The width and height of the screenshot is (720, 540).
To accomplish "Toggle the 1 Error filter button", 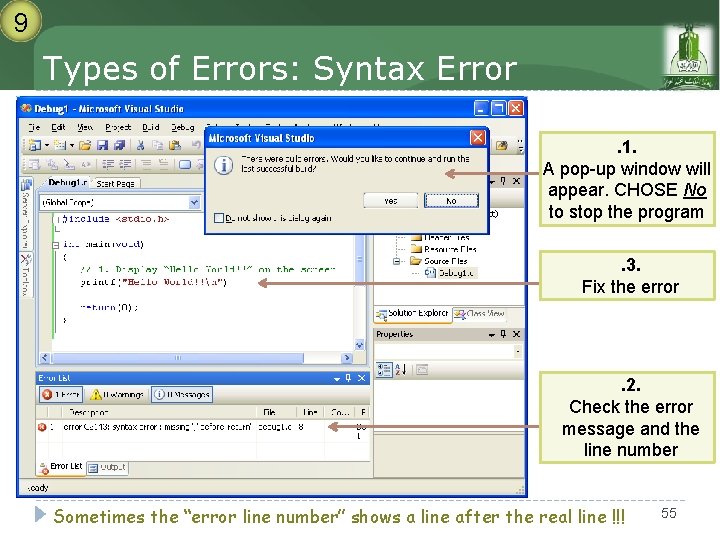I will (x=61, y=394).
